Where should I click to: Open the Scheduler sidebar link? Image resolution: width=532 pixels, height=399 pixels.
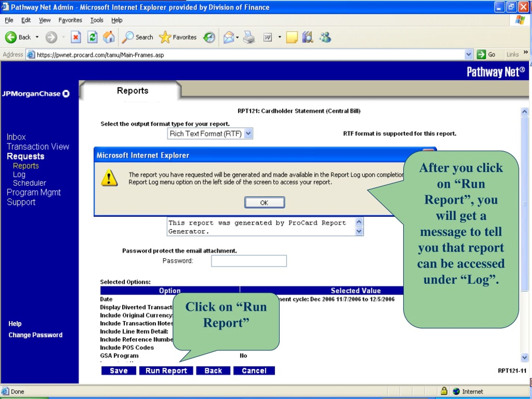coord(30,183)
